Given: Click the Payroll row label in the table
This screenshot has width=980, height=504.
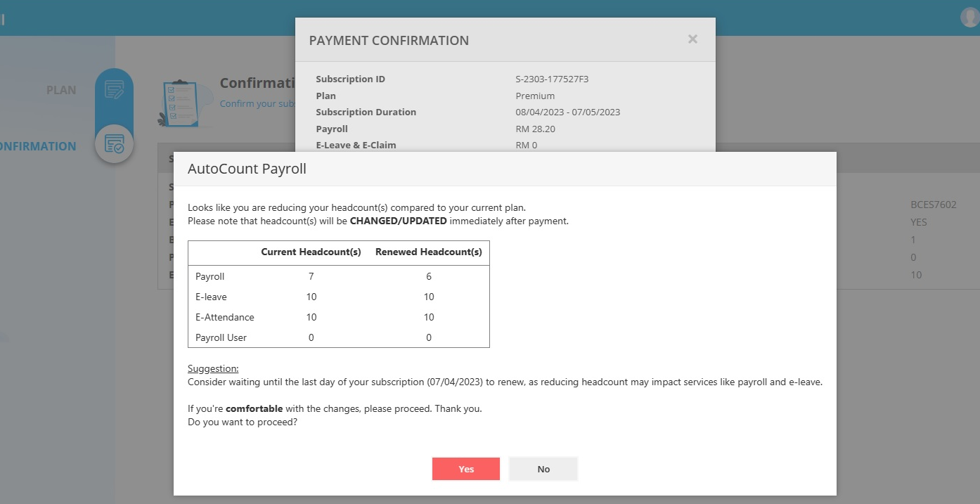Looking at the screenshot, I should tap(210, 276).
